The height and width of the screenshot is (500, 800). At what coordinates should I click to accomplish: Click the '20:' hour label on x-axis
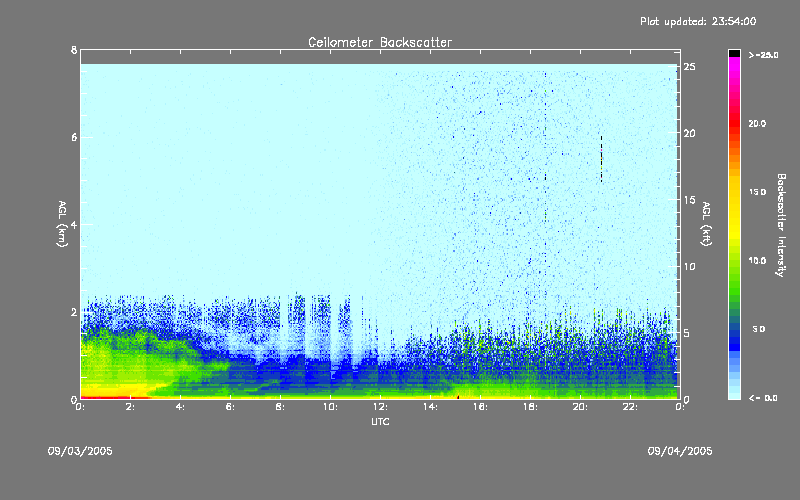(x=580, y=407)
